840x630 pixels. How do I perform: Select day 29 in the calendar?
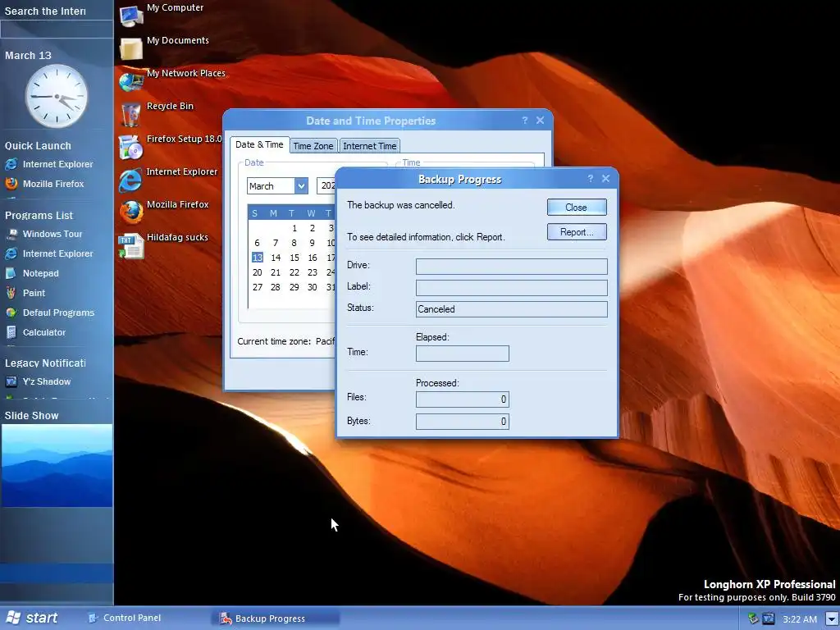click(294, 287)
